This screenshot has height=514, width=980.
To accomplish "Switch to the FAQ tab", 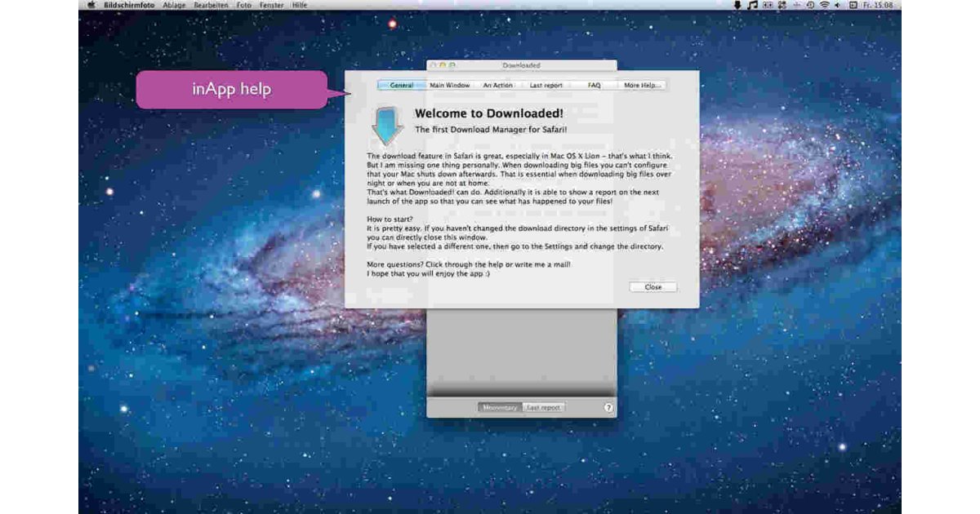I will click(x=594, y=84).
